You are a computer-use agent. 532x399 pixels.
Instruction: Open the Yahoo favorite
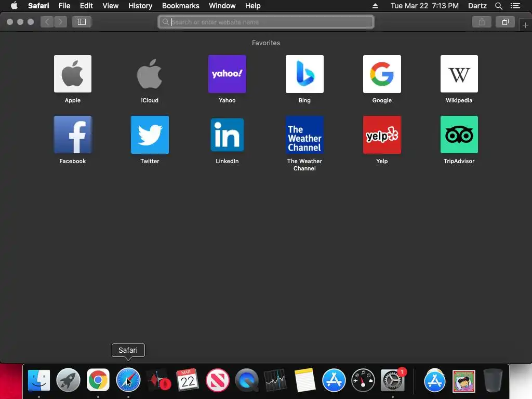click(x=227, y=74)
